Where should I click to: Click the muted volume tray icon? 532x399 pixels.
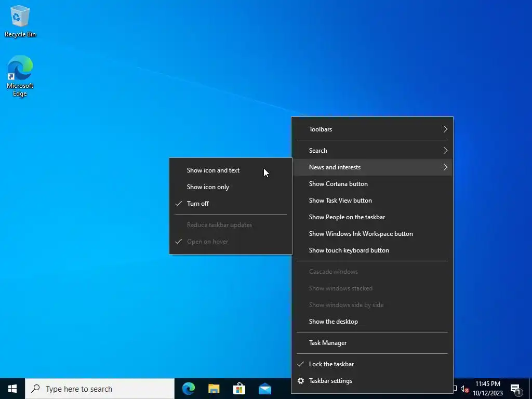click(464, 389)
